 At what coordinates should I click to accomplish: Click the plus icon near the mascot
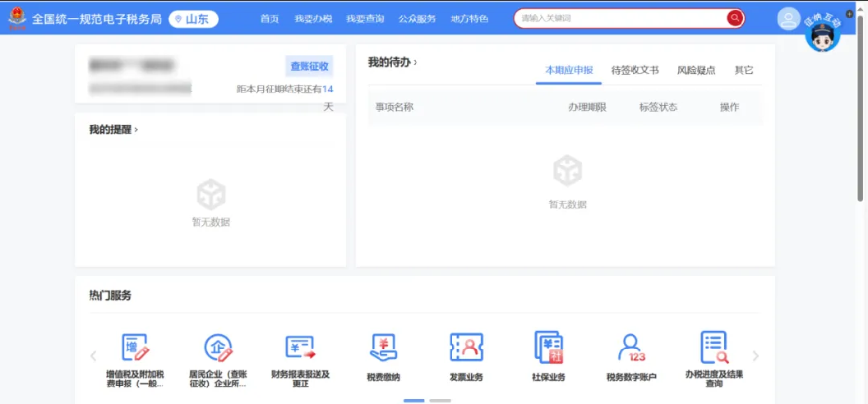(x=850, y=14)
